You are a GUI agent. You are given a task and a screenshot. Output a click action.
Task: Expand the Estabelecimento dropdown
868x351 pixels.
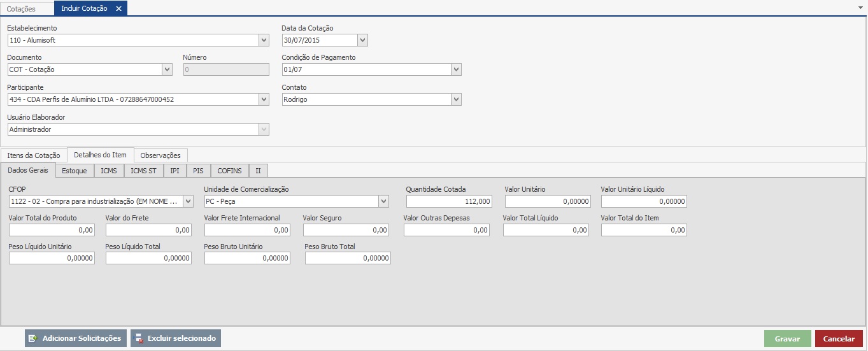click(264, 40)
